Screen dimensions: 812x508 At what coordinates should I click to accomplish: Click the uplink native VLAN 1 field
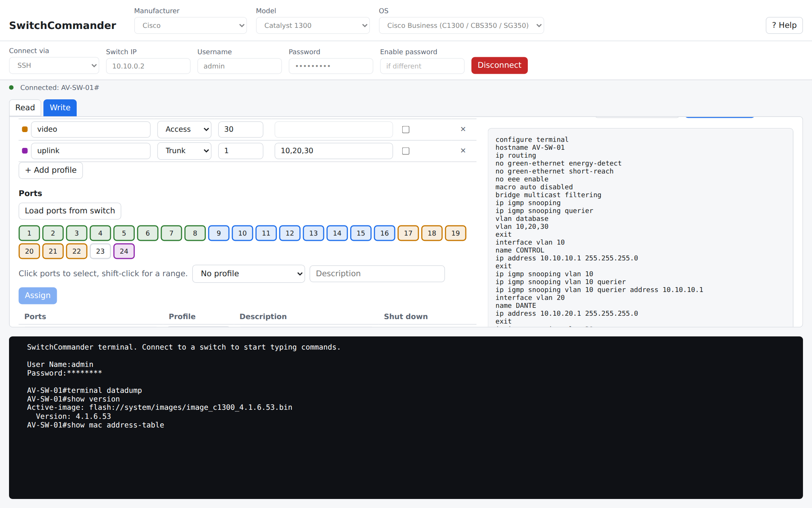[241, 151]
